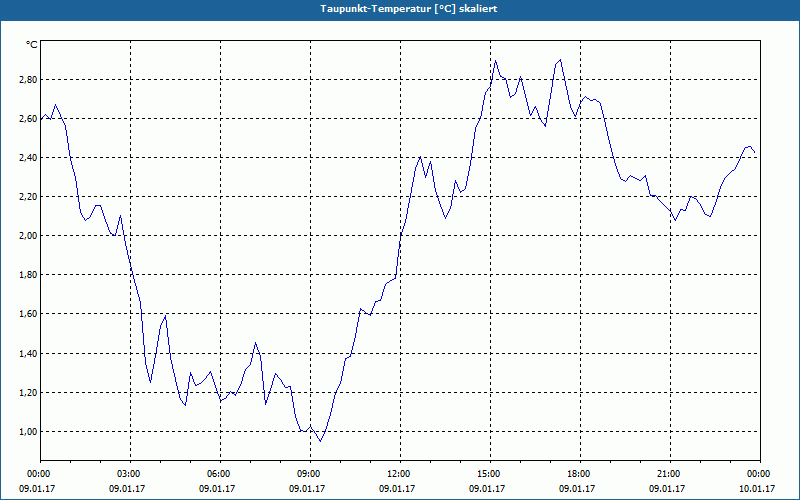Click the 06:00 time axis label
This screenshot has width=800, height=500.
coord(220,474)
